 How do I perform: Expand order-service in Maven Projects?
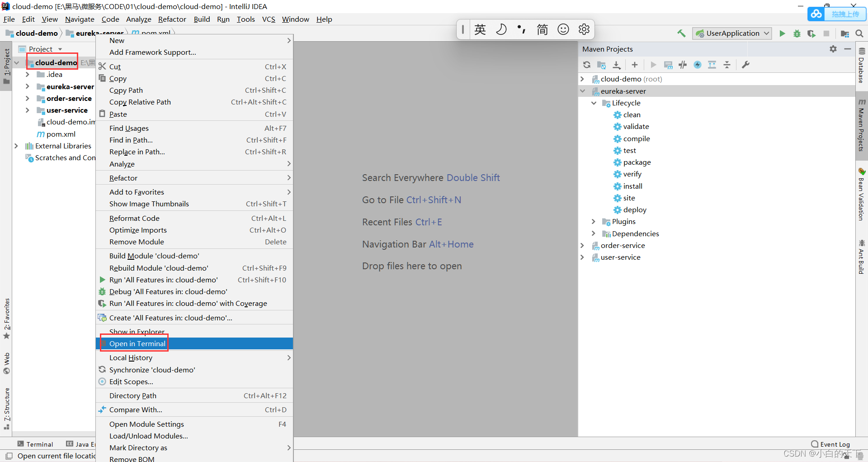(583, 245)
